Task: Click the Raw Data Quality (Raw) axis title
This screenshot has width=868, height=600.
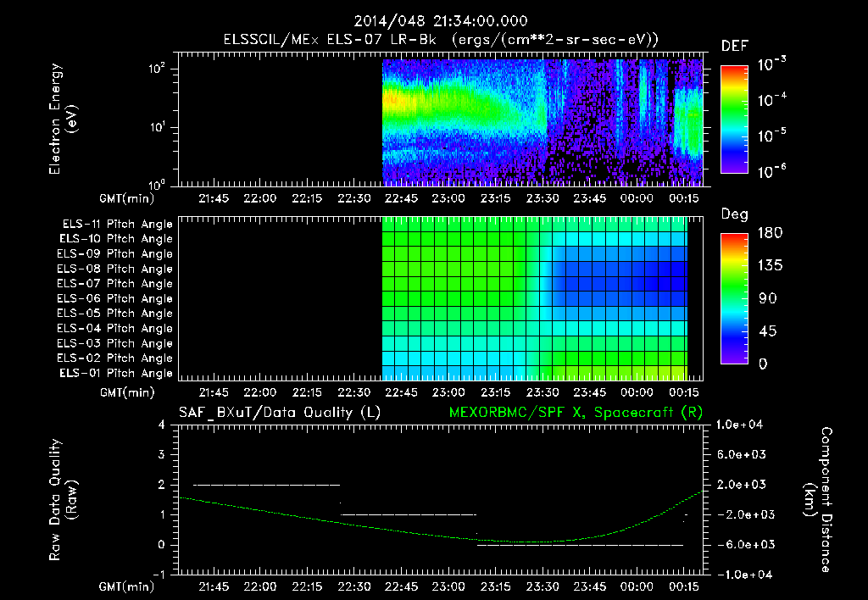Action: (63, 500)
